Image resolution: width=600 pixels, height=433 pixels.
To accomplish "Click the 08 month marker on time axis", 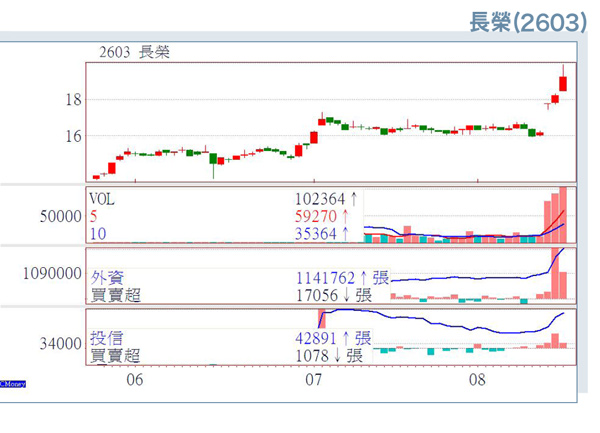I will [x=478, y=381].
